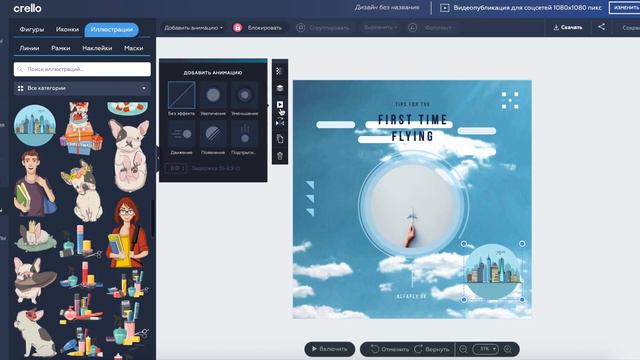Add the dog on cushion with crown illustration
The height and width of the screenshot is (360, 640).
tap(36, 236)
